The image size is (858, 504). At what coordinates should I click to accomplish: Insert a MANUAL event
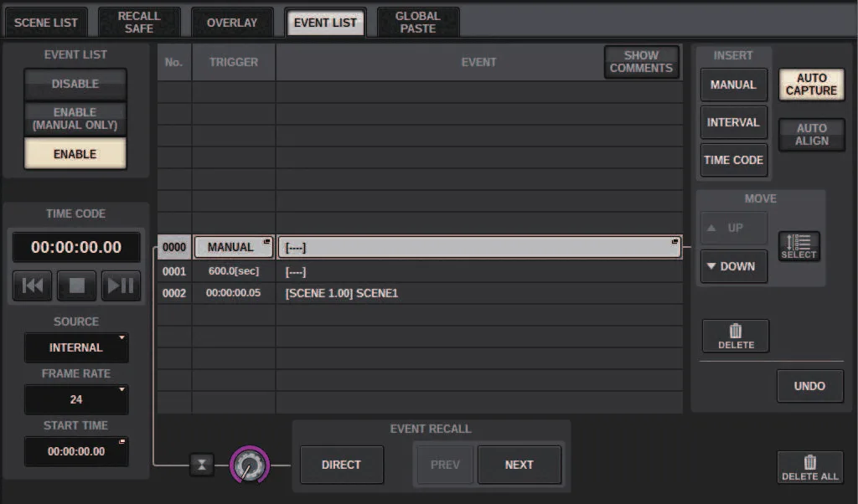733,85
